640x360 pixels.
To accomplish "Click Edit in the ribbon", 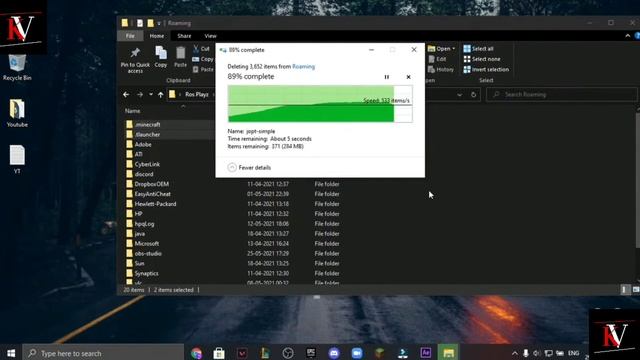I will click(437, 59).
